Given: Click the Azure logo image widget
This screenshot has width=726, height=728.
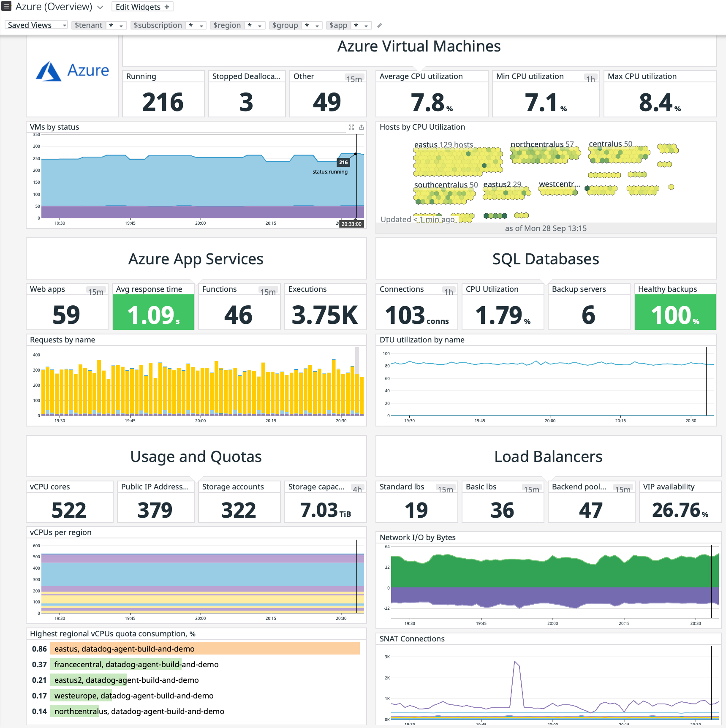Looking at the screenshot, I should tap(72, 72).
